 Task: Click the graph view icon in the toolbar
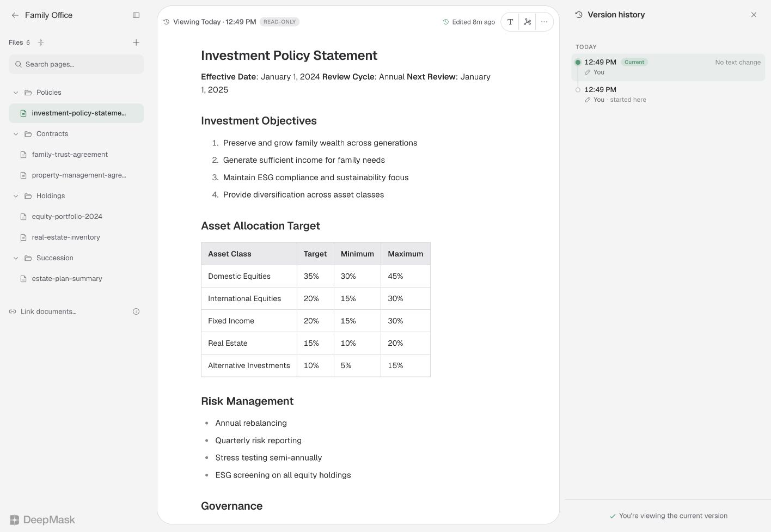point(527,22)
